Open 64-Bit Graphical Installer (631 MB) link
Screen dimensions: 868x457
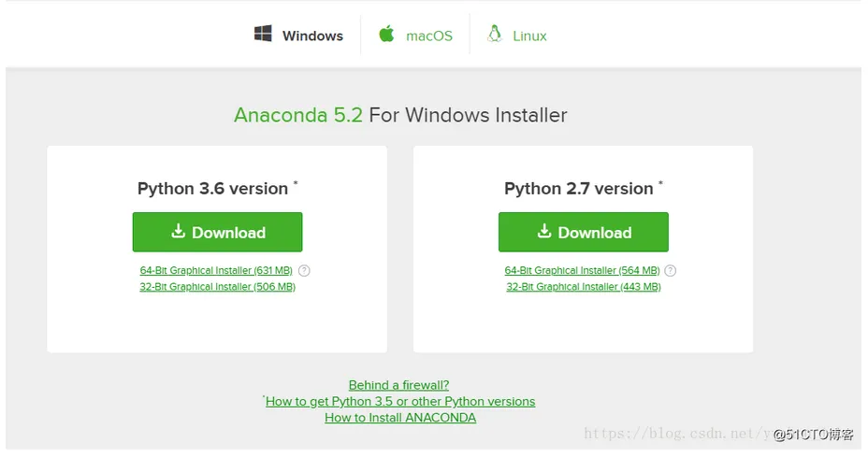(216, 271)
